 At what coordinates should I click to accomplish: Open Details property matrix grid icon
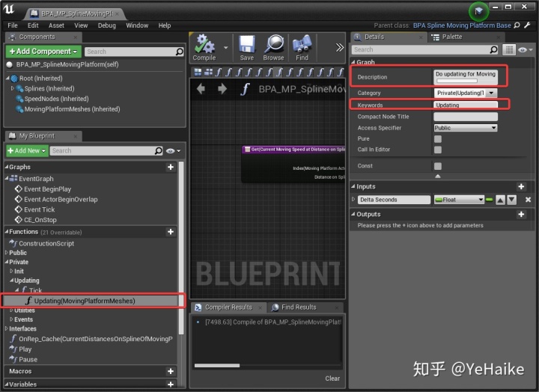tap(509, 50)
